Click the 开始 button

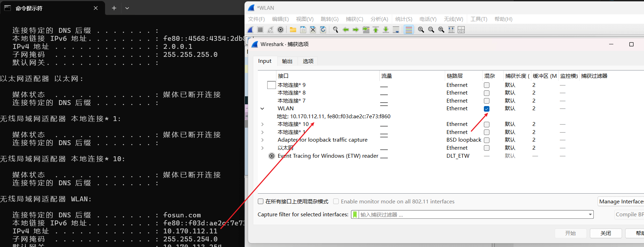(x=570, y=233)
